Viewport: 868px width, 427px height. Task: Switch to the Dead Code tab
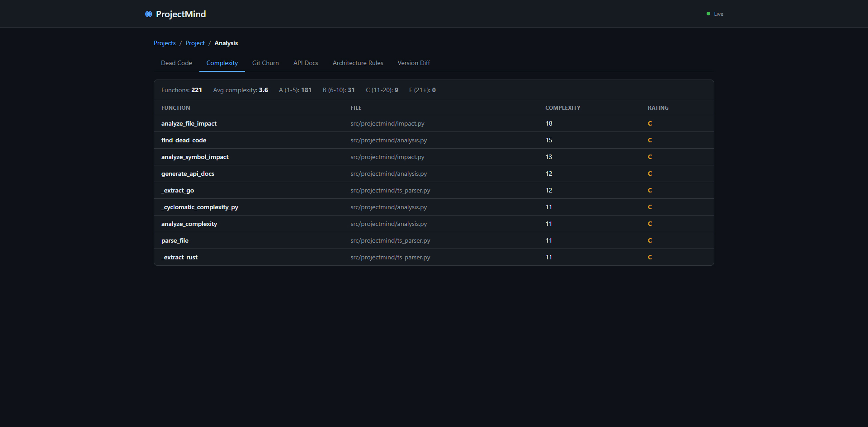pyautogui.click(x=176, y=63)
